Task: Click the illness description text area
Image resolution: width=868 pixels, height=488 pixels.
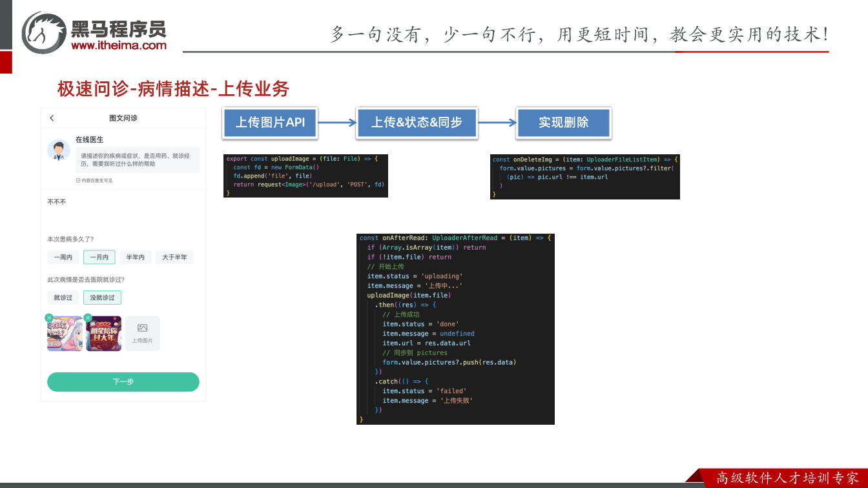Action: point(123,210)
